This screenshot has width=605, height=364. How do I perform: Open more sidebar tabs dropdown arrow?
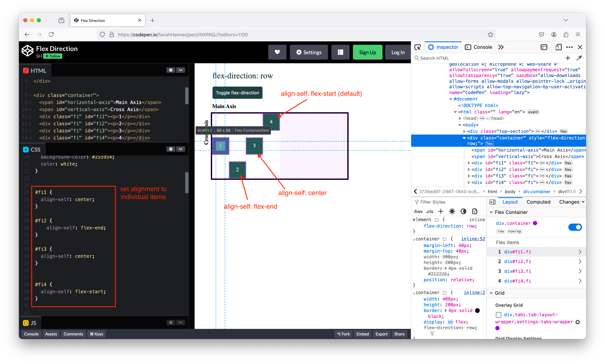[x=583, y=202]
